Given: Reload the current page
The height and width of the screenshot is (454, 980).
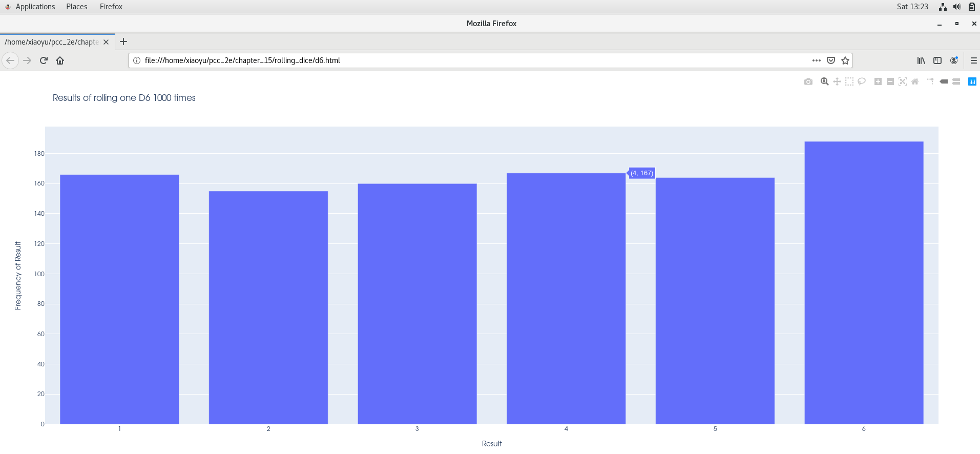Looking at the screenshot, I should point(44,60).
